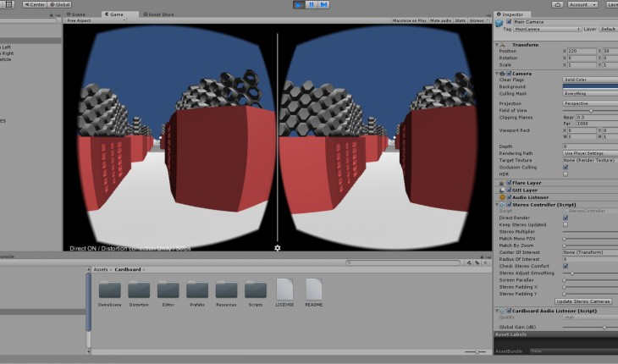
Task: Open the Scripts folder
Action: coord(256,290)
